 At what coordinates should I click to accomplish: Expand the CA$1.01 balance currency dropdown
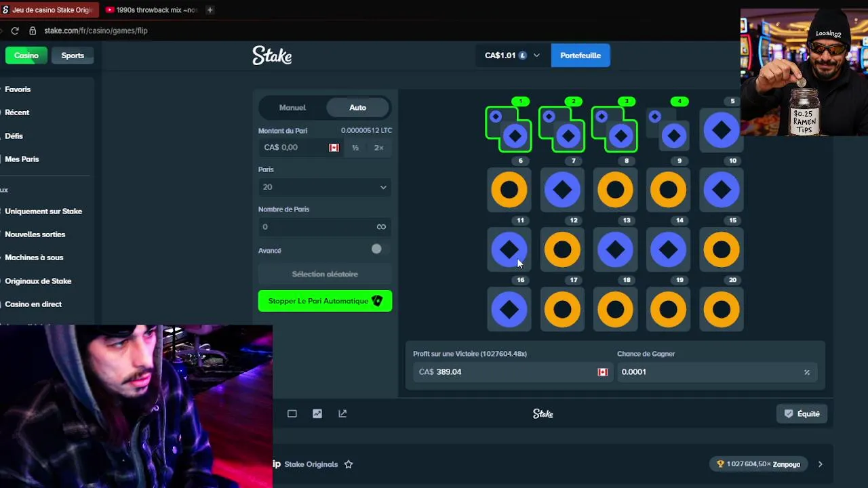pyautogui.click(x=512, y=56)
